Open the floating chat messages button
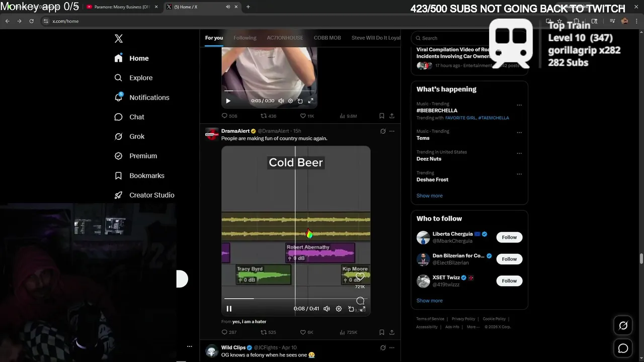644x362 pixels. tap(623, 348)
